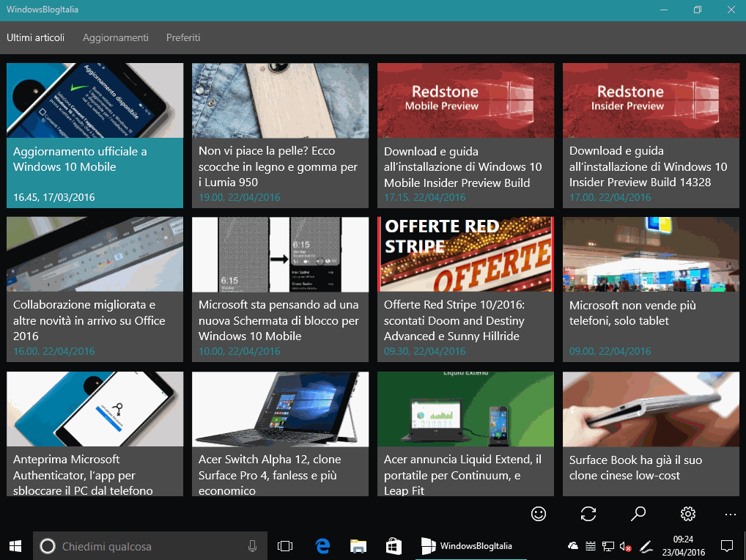Open the touch keyboard tray icon
Viewport: 746px width, 560px height.
(591, 546)
